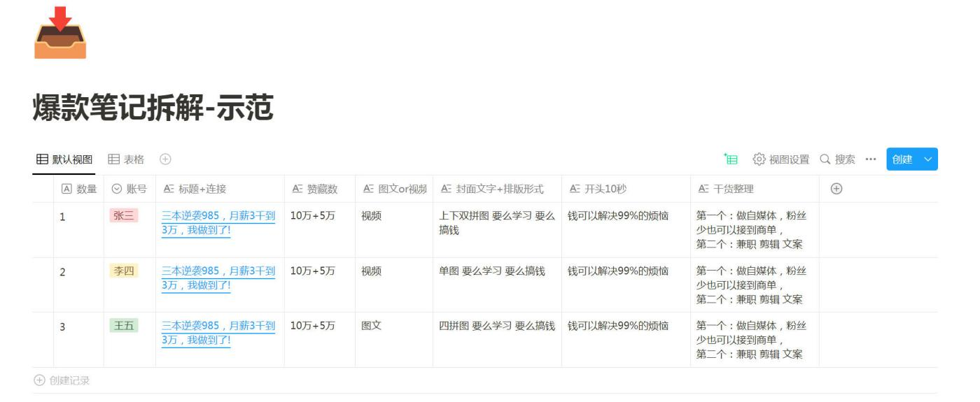Click the 图文or视频 column header
This screenshot has width=980, height=402.
pos(394,189)
